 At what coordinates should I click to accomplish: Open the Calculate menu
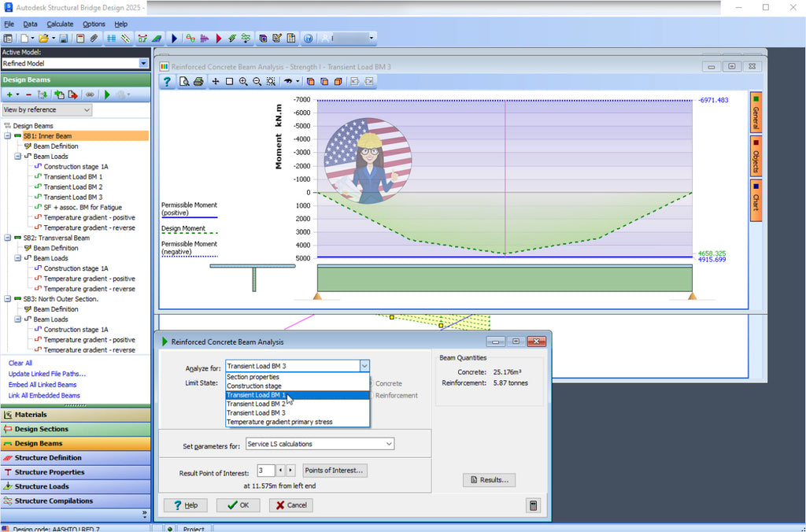[x=60, y=24]
